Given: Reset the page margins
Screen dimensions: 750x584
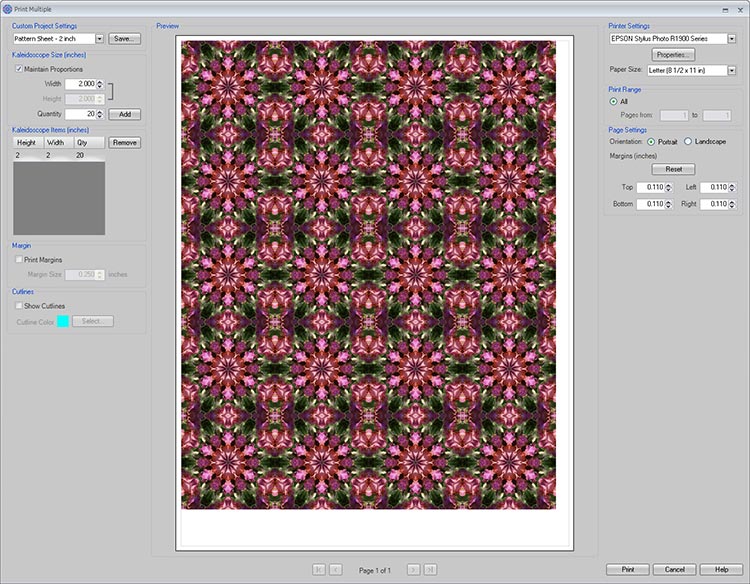Looking at the screenshot, I should click(673, 169).
